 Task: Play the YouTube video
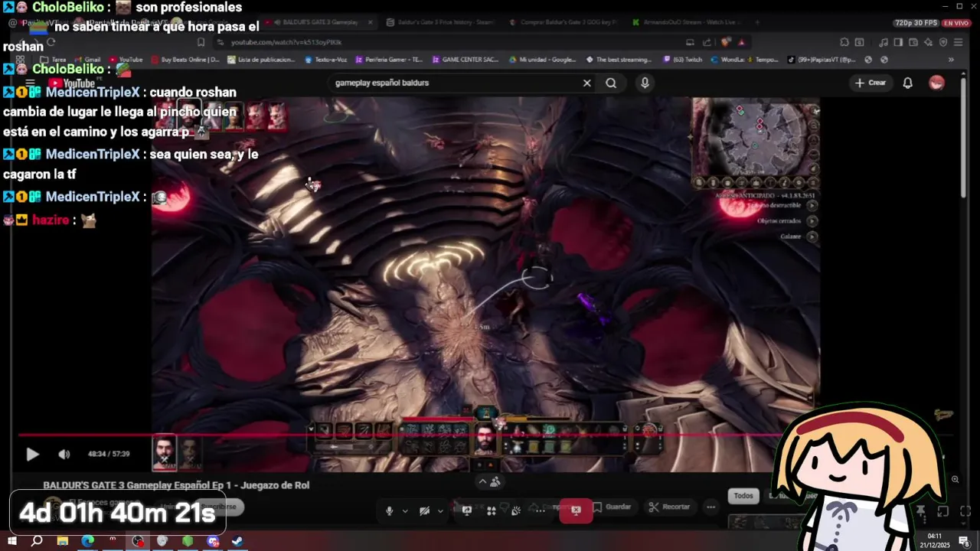pos(32,454)
